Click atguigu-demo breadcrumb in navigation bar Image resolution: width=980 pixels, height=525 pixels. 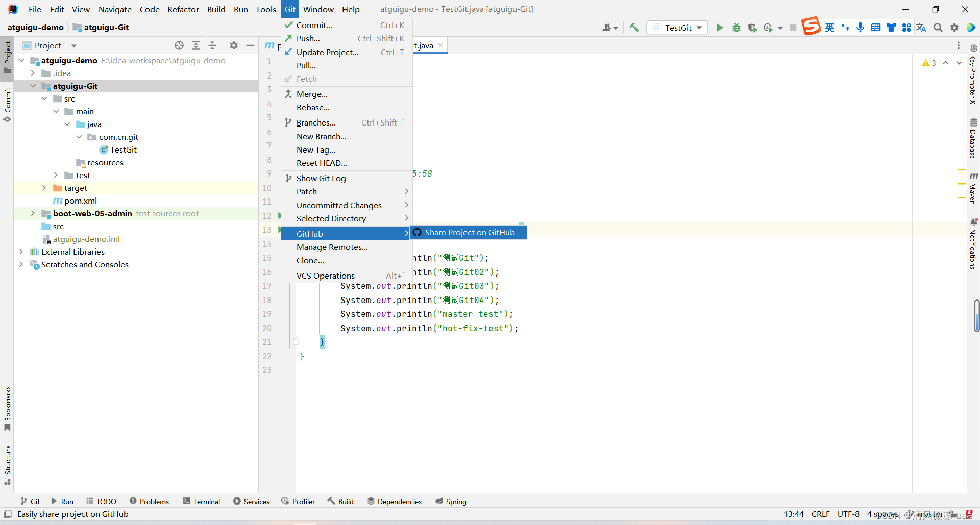tap(35, 28)
